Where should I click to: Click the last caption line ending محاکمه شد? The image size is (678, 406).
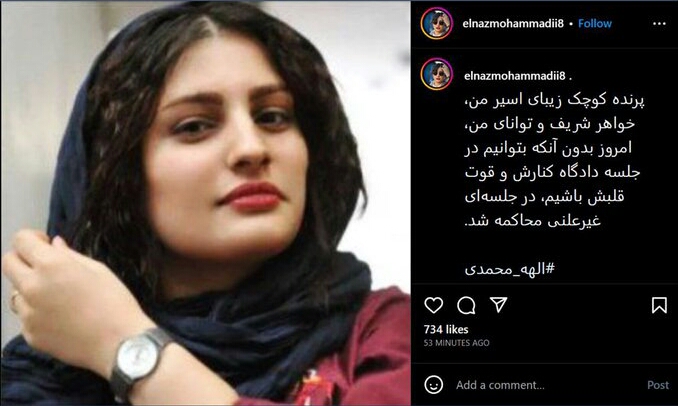[533, 221]
